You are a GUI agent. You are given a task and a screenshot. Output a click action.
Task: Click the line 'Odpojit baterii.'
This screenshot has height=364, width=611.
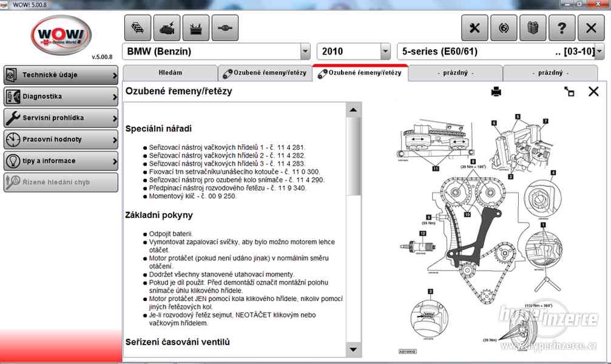pyautogui.click(x=170, y=234)
